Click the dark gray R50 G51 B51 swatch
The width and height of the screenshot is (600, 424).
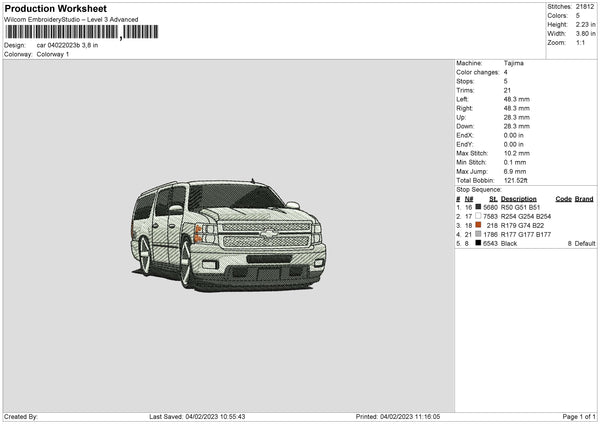[x=479, y=207]
